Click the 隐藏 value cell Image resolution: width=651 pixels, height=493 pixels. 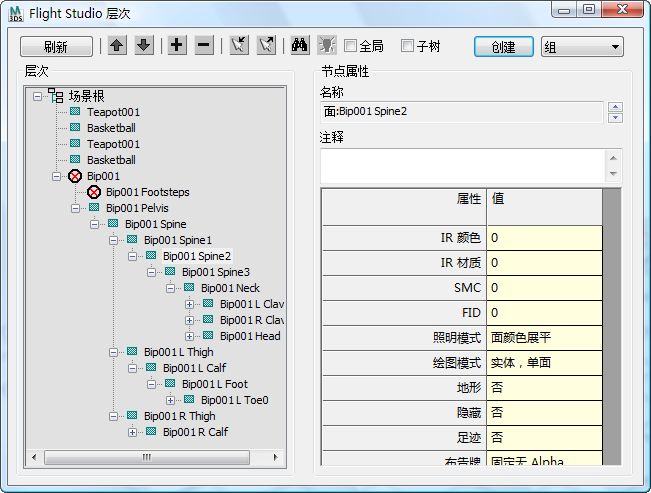[x=544, y=412]
